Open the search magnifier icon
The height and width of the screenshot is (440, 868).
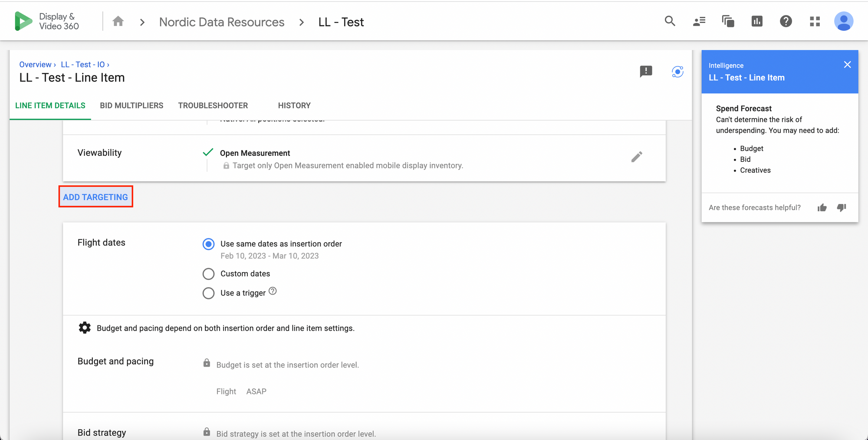click(x=670, y=21)
